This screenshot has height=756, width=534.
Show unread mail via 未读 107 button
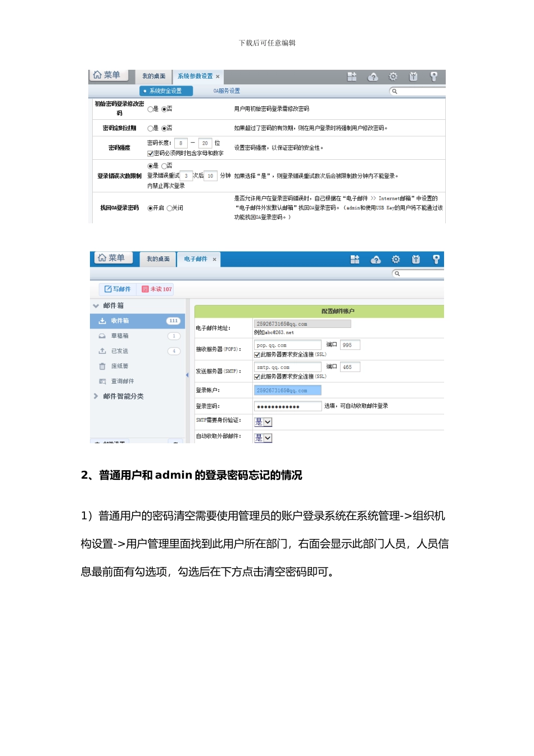(157, 289)
